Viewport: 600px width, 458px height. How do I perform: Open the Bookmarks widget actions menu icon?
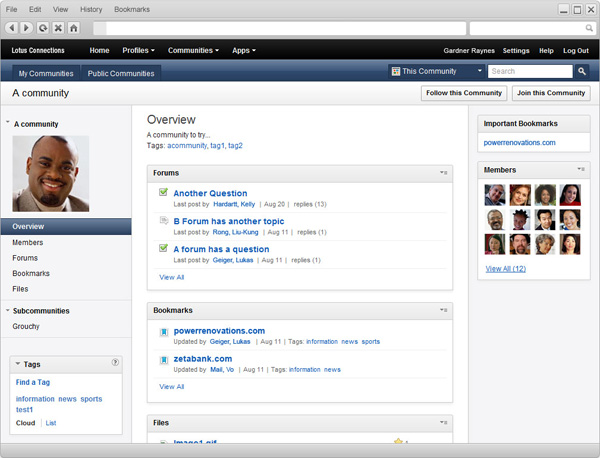[x=444, y=310]
